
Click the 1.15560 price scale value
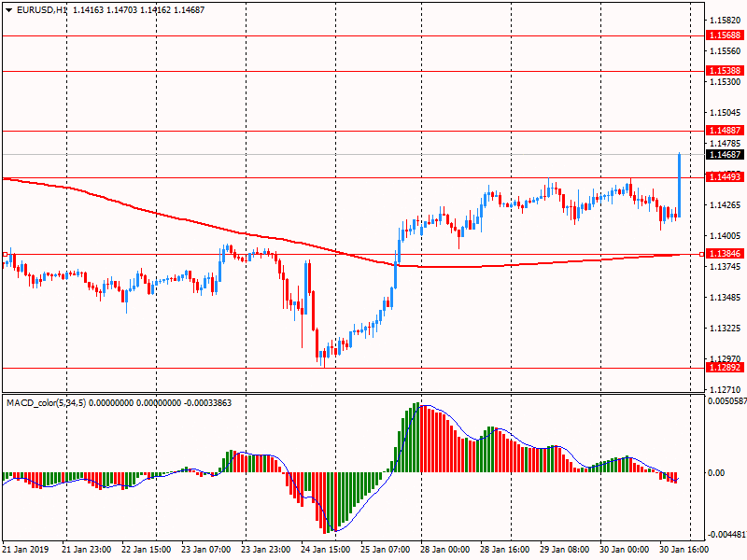[x=726, y=51]
